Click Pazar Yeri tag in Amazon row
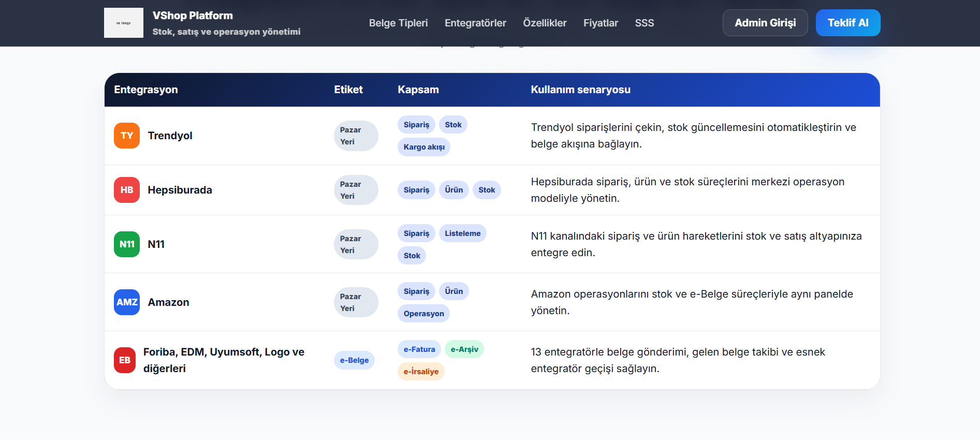 point(356,302)
